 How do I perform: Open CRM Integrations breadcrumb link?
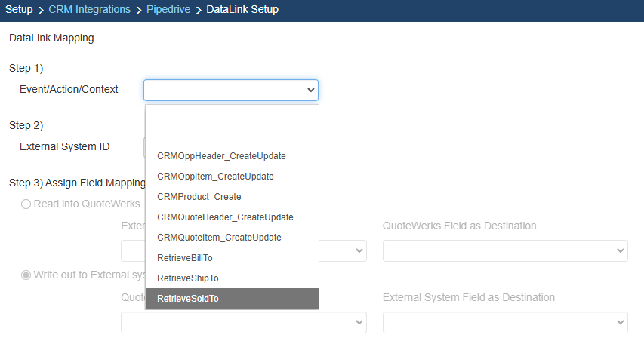[89, 10]
